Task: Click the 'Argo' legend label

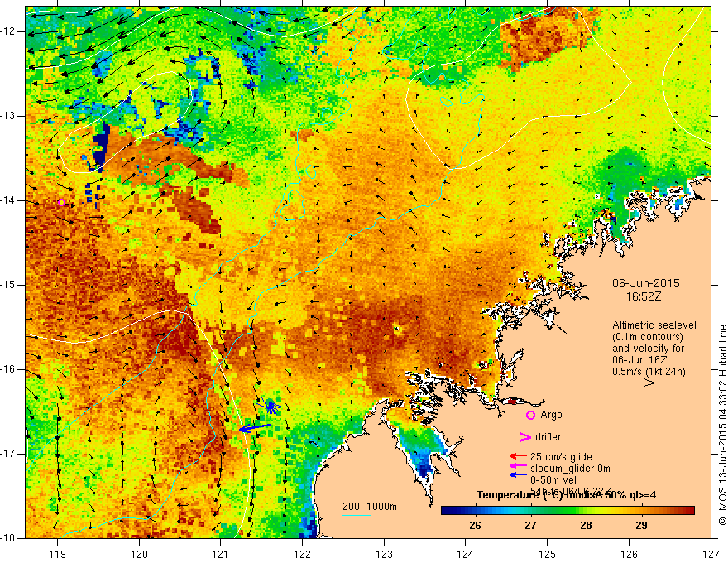Action: click(x=551, y=415)
